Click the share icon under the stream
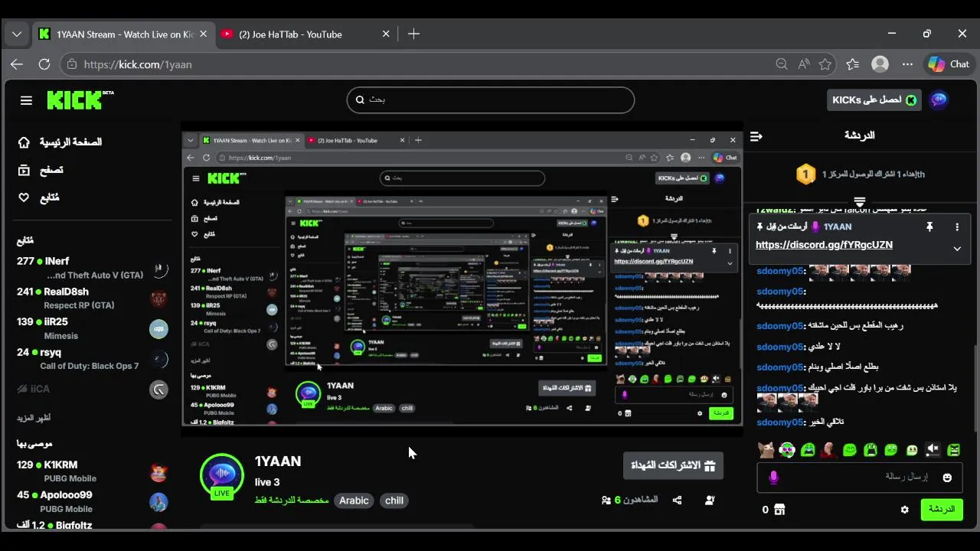 tap(677, 500)
